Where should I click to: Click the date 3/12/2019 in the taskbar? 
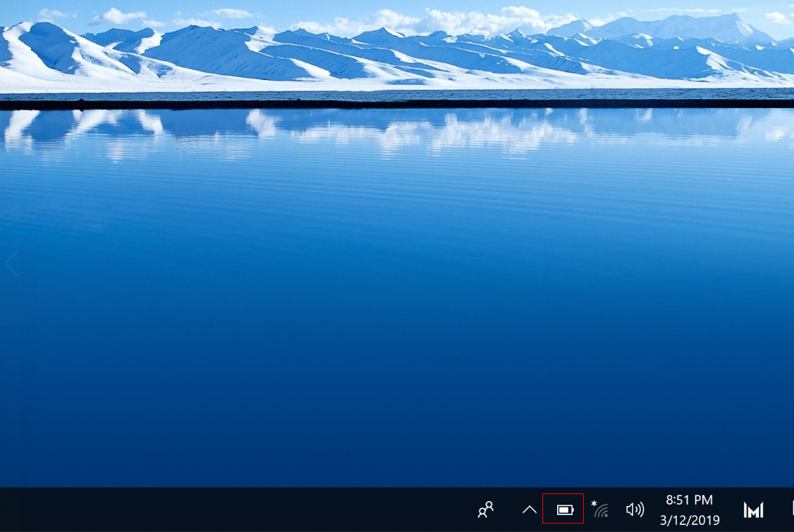[x=689, y=520]
